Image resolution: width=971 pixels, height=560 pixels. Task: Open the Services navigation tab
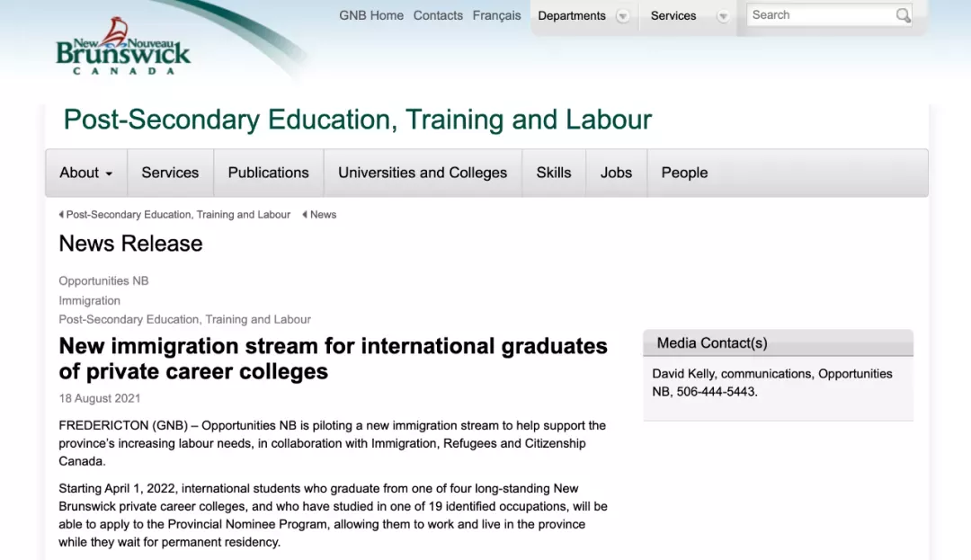tap(170, 173)
